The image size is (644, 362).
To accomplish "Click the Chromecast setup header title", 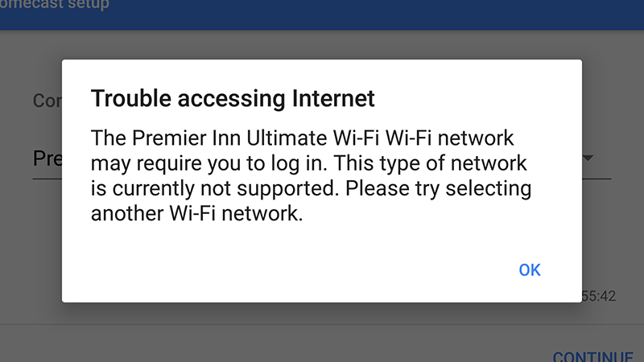I will coord(56,6).
